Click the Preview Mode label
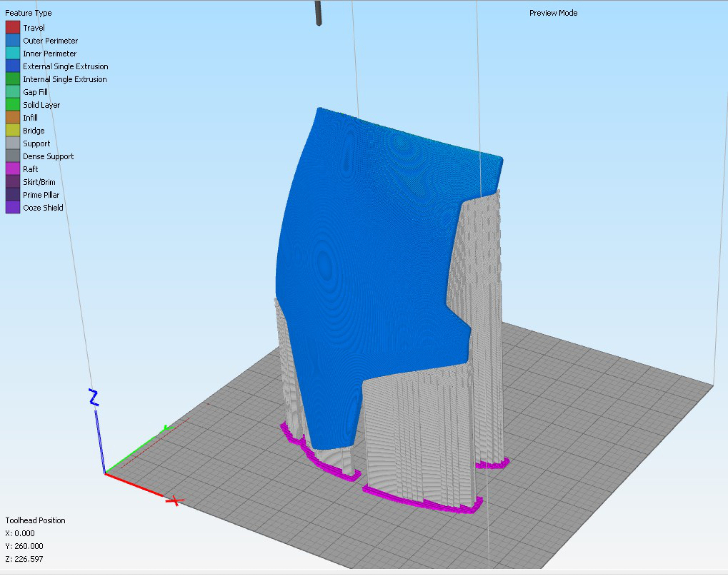Image resolution: width=728 pixels, height=575 pixels. coord(553,13)
